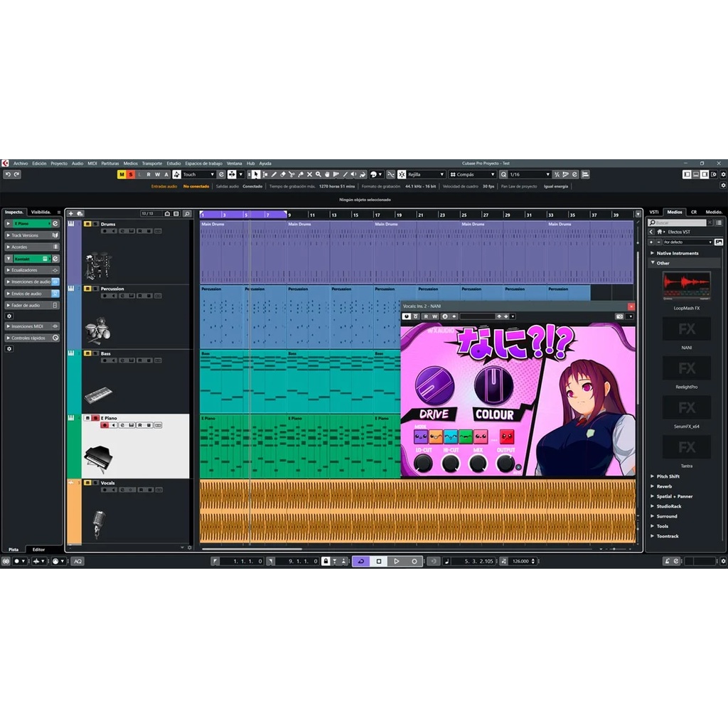728x728 pixels.
Task: Click the Record button in transport bar
Action: (x=414, y=561)
